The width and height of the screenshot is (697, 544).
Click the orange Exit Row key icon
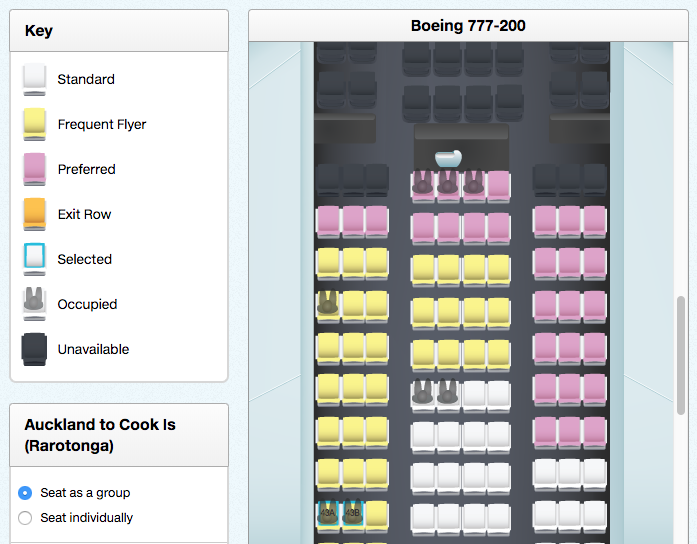click(x=34, y=214)
